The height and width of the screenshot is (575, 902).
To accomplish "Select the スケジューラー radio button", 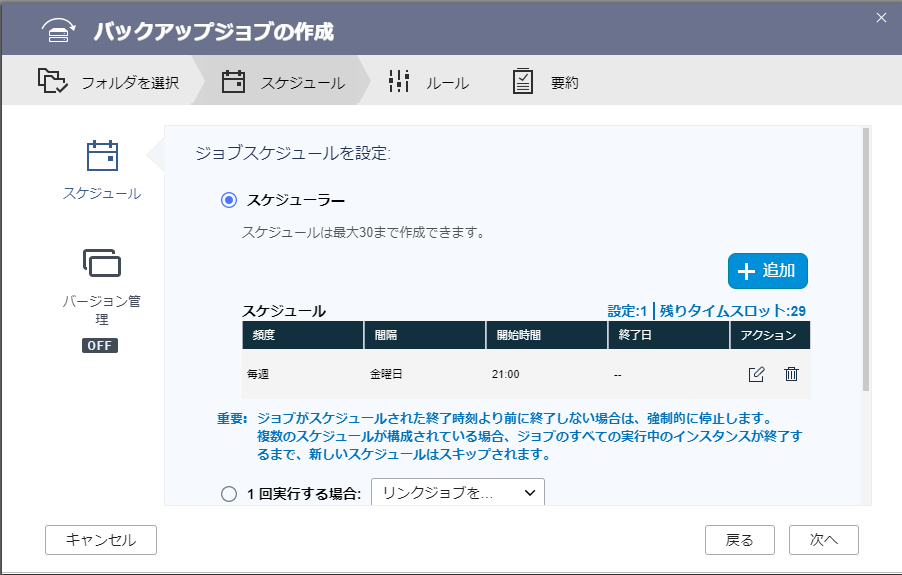I will click(229, 200).
